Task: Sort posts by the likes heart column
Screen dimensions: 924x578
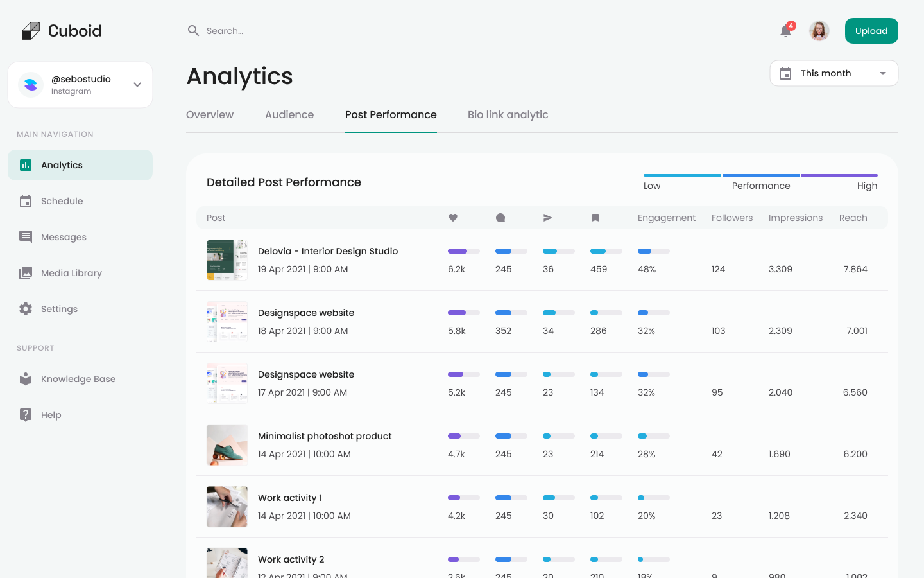Action: click(453, 218)
